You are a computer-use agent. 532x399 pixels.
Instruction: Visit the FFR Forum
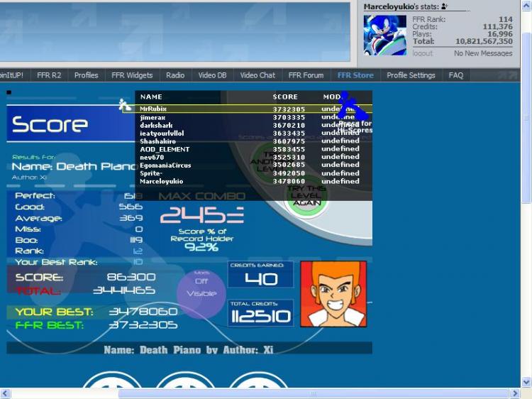(x=306, y=75)
